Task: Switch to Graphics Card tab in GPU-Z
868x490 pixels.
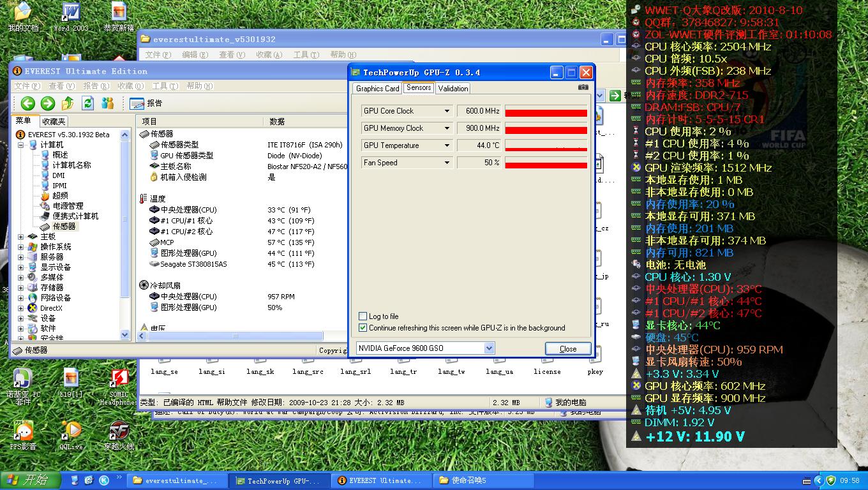Action: coord(377,89)
